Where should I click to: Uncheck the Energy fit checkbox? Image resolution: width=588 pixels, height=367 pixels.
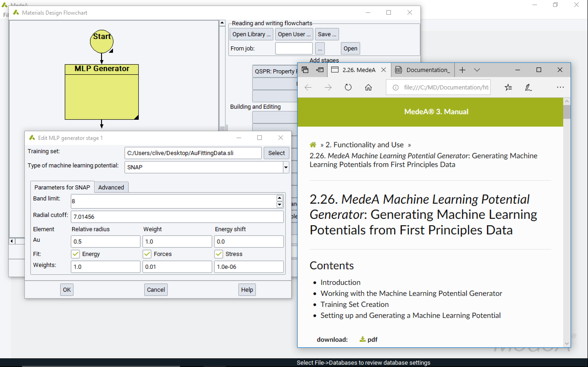pyautogui.click(x=75, y=254)
